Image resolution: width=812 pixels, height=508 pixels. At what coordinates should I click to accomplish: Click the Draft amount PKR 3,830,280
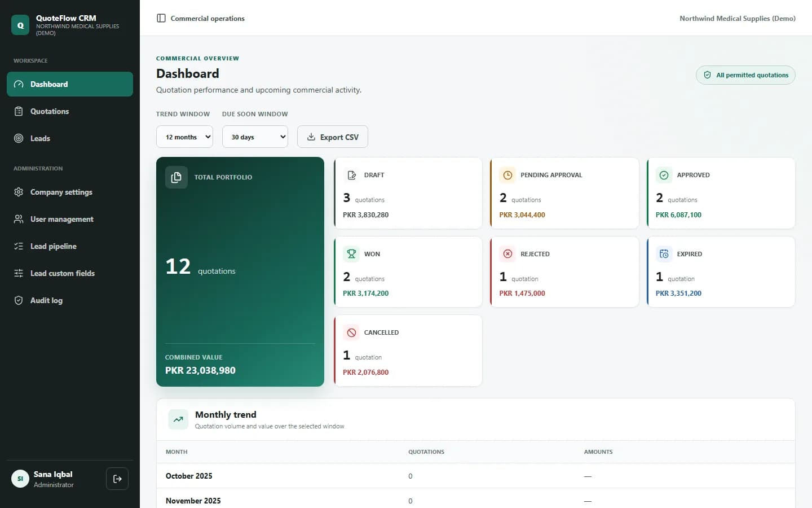(x=365, y=214)
